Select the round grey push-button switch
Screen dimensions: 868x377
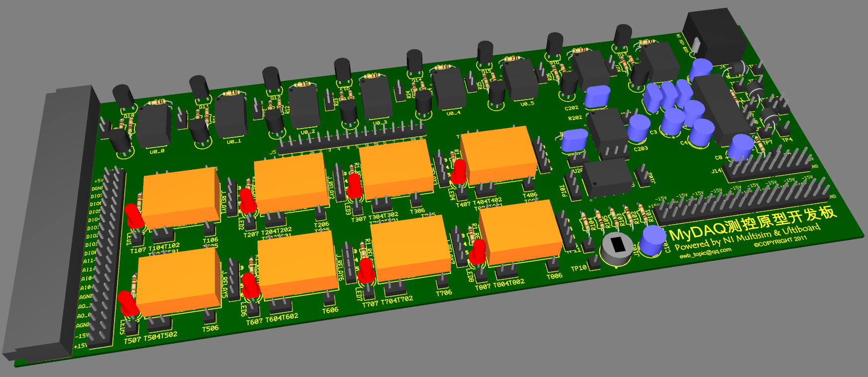(x=617, y=248)
